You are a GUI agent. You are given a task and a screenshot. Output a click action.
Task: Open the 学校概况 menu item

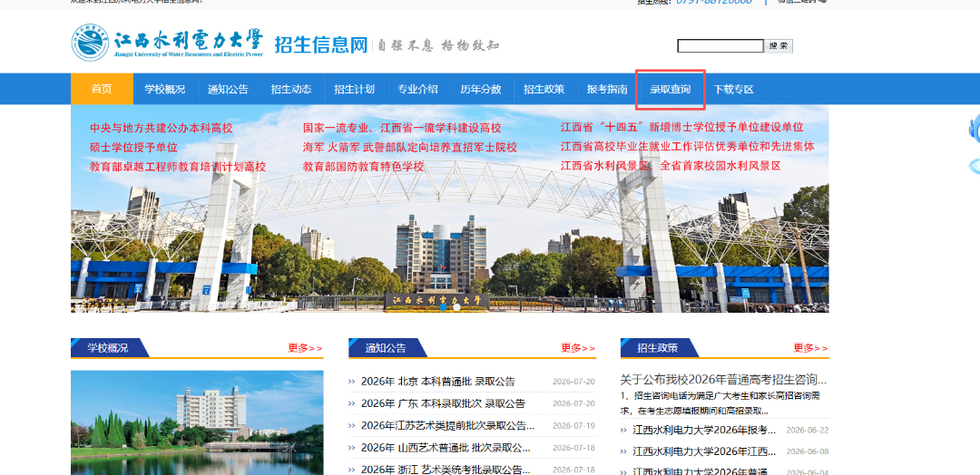(x=165, y=89)
